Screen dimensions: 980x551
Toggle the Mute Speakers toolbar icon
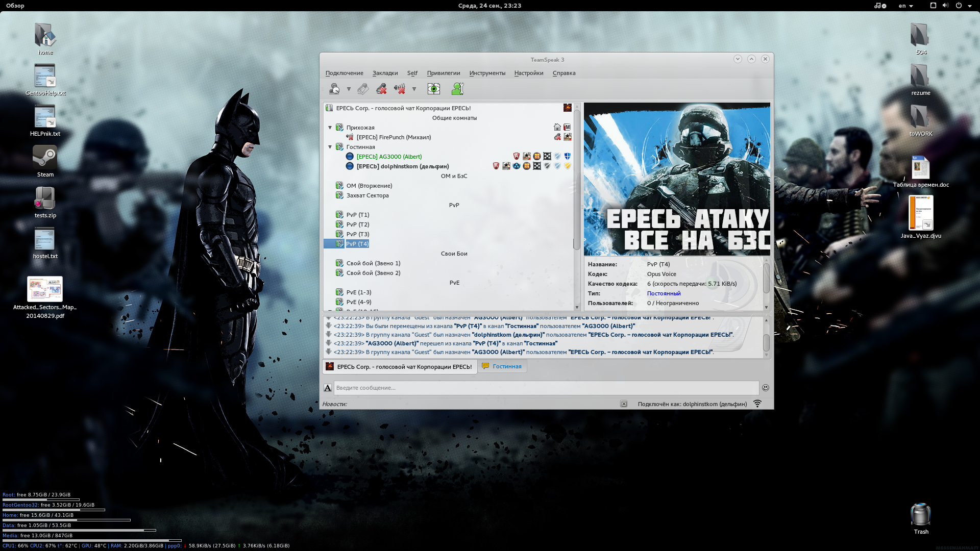400,89
